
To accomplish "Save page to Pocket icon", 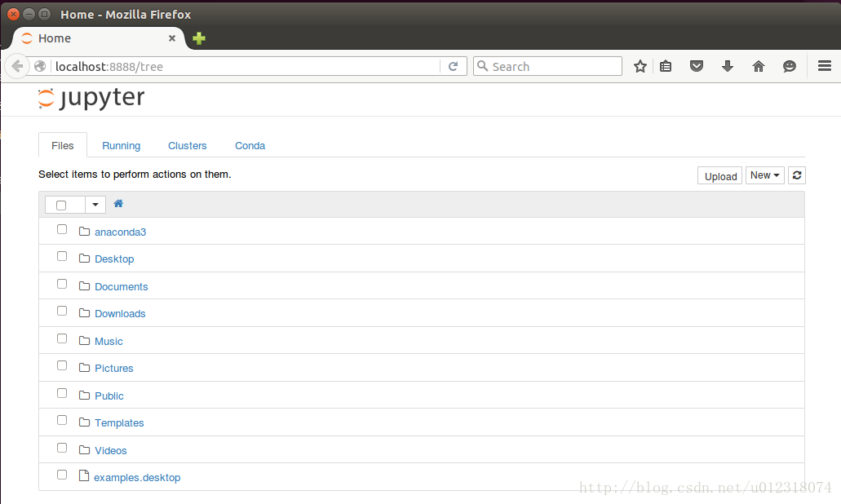I will click(696, 67).
